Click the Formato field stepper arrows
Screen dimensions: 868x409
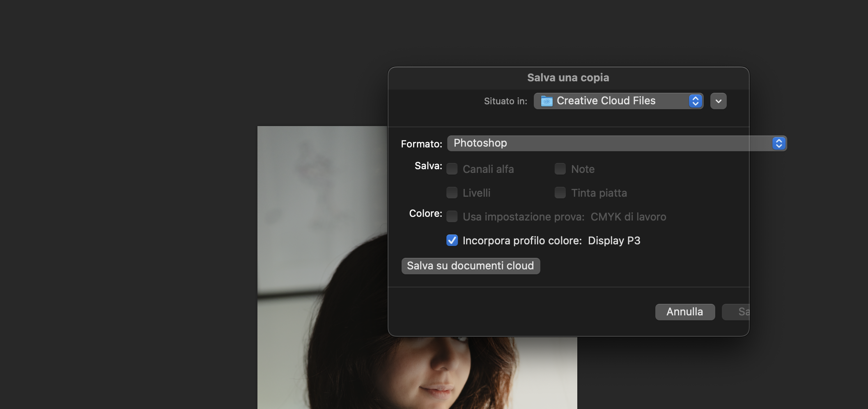coord(778,143)
